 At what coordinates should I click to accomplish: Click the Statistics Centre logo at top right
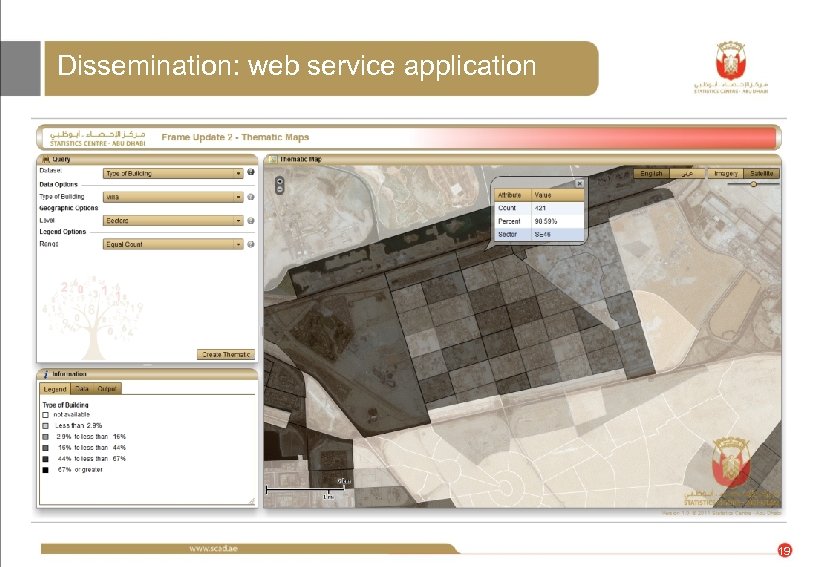coord(731,68)
